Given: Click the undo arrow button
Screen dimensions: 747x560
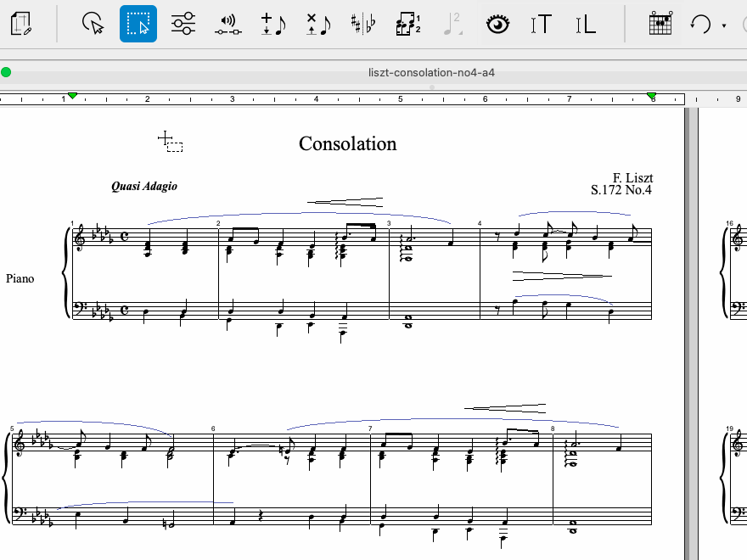Looking at the screenshot, I should 700,24.
